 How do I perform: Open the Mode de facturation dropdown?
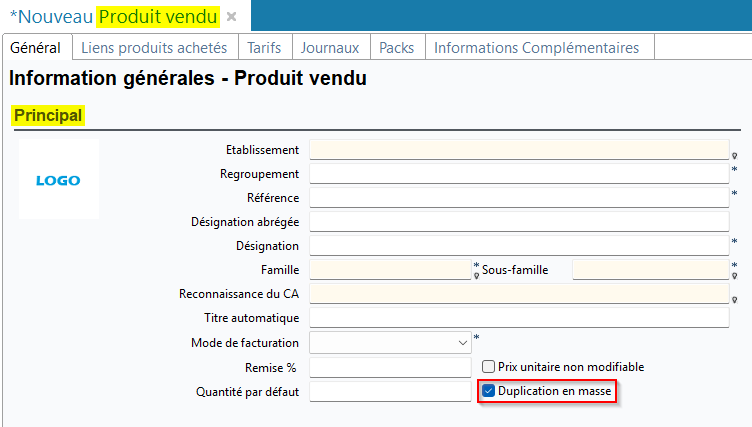463,343
